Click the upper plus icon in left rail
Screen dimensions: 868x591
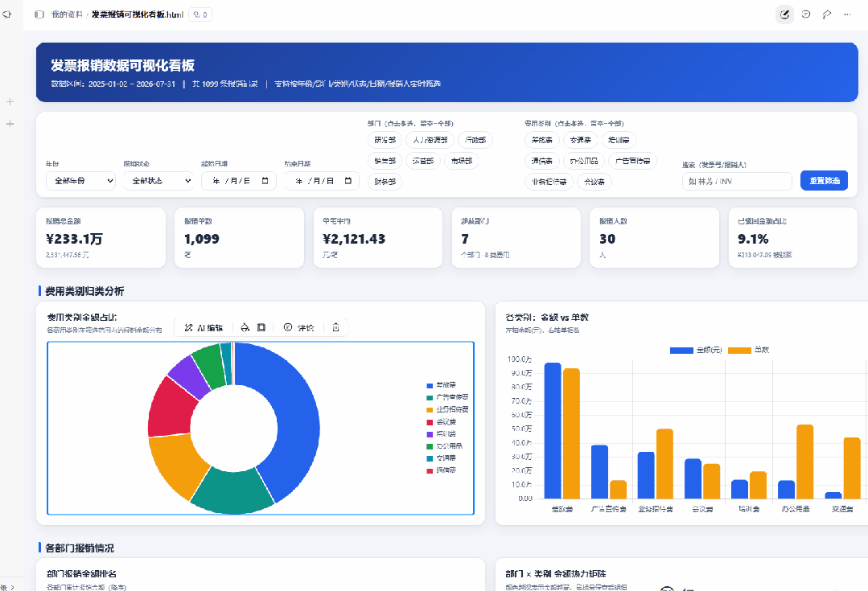pos(10,102)
